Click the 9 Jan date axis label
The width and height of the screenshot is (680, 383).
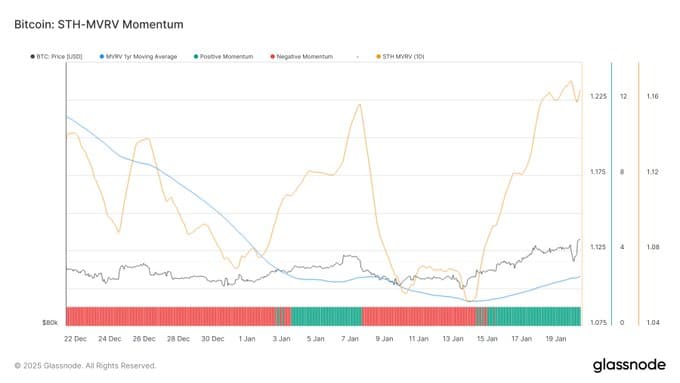[x=384, y=339]
